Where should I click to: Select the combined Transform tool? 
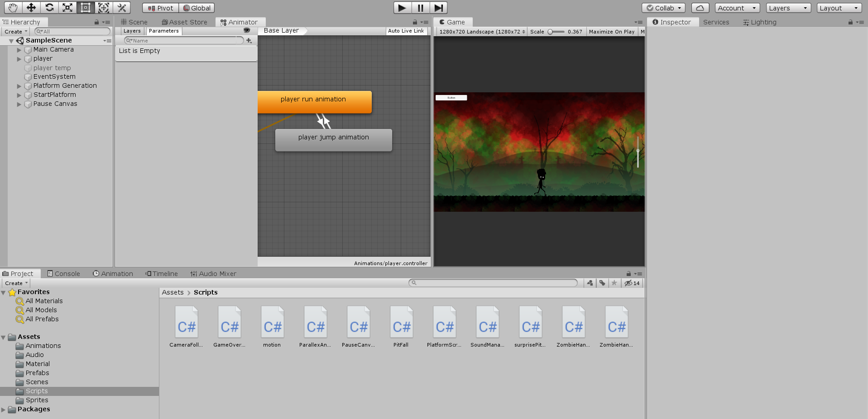(x=104, y=8)
